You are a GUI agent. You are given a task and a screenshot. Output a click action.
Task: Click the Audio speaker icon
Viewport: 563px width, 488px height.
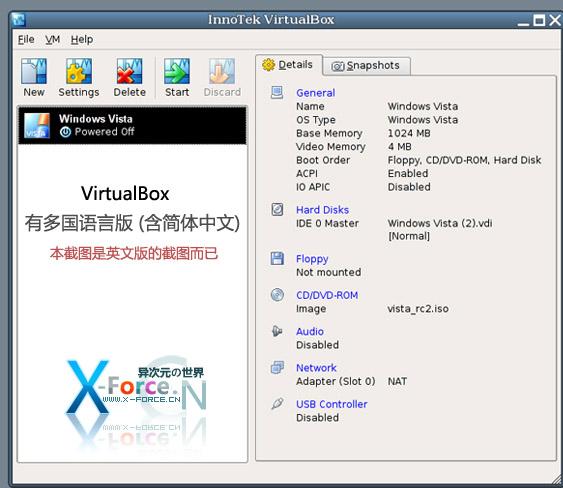[277, 331]
